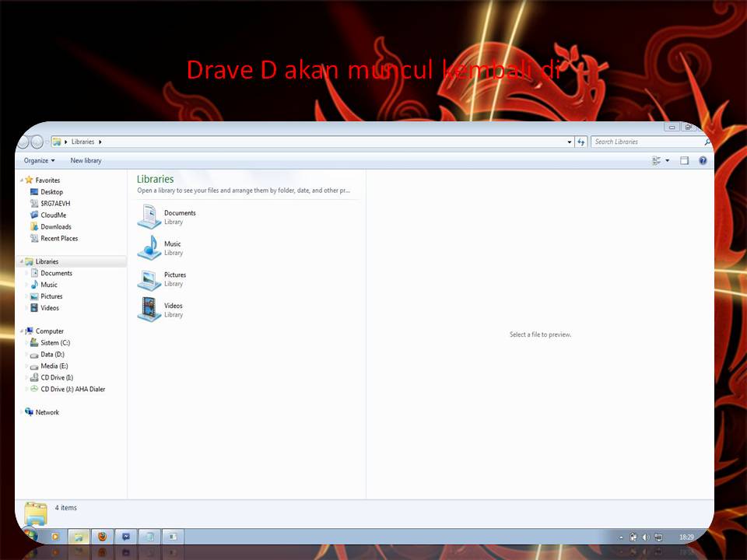Open the media player taskbar icon
Image resolution: width=747 pixels, height=560 pixels.
55,537
